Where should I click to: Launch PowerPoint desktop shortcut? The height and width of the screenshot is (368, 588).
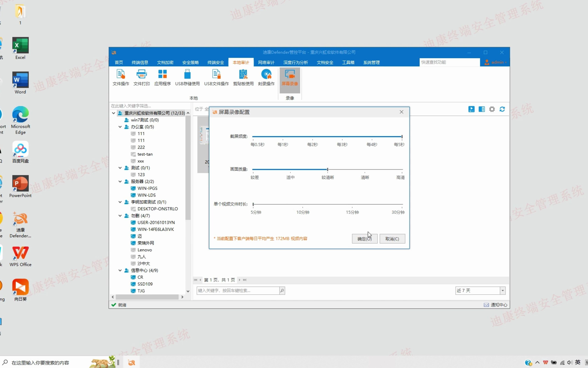pyautogui.click(x=20, y=186)
